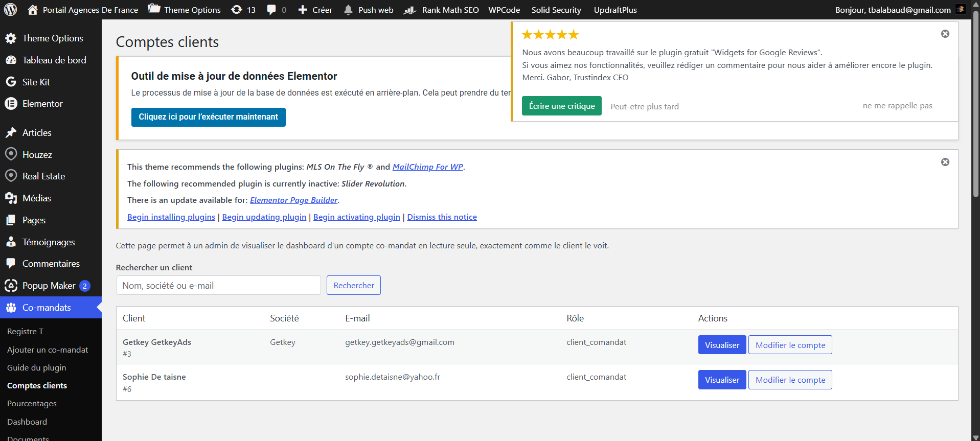Click the Bonjour, tbalabaud@gmail.com account menu
980x441 pixels.
pyautogui.click(x=900, y=10)
